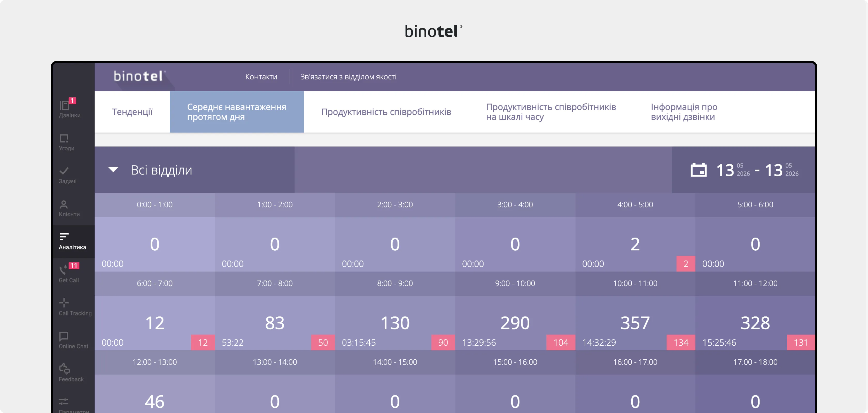Click the 7:00 - 8:00 time slot header

tap(275, 283)
